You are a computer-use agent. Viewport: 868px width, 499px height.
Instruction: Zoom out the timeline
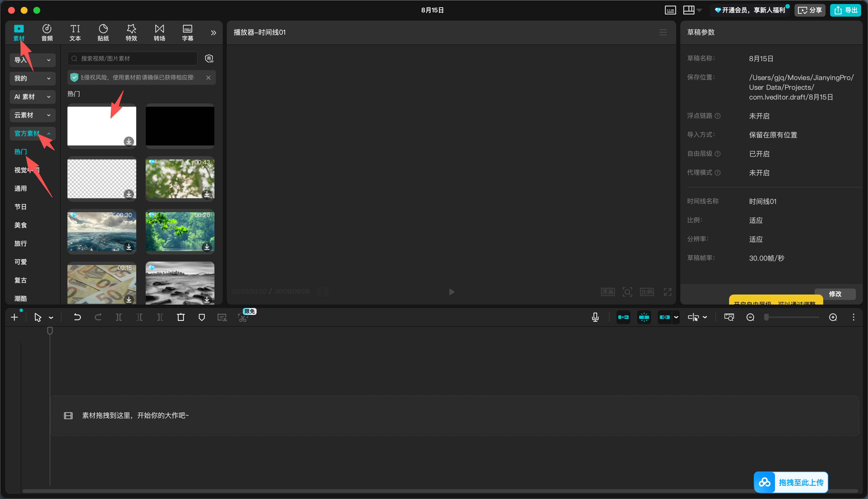[x=750, y=317]
